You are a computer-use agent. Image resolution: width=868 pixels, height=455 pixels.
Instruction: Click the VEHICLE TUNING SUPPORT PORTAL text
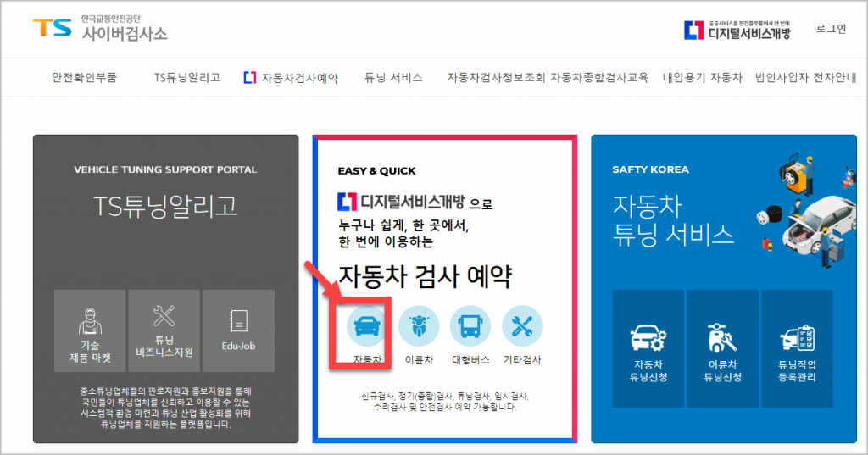[165, 170]
